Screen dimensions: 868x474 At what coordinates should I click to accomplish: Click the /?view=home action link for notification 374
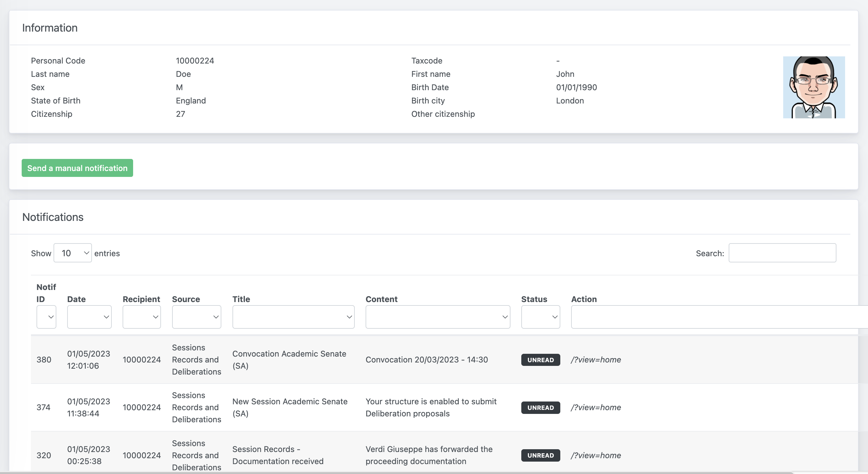coord(596,407)
